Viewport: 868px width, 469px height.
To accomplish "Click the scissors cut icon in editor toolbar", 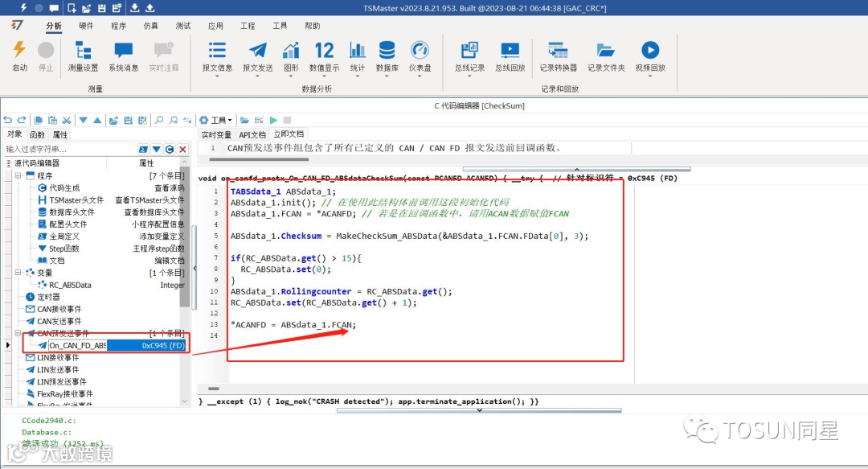I will pyautogui.click(x=67, y=120).
